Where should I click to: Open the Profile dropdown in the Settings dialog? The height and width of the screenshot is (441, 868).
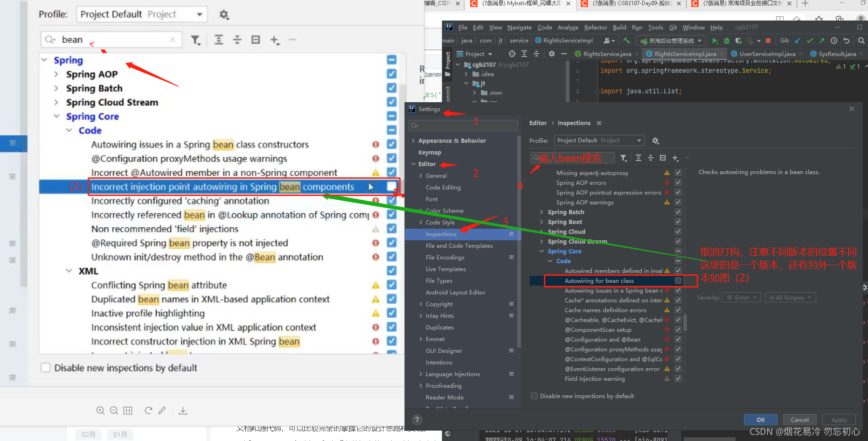(x=599, y=140)
